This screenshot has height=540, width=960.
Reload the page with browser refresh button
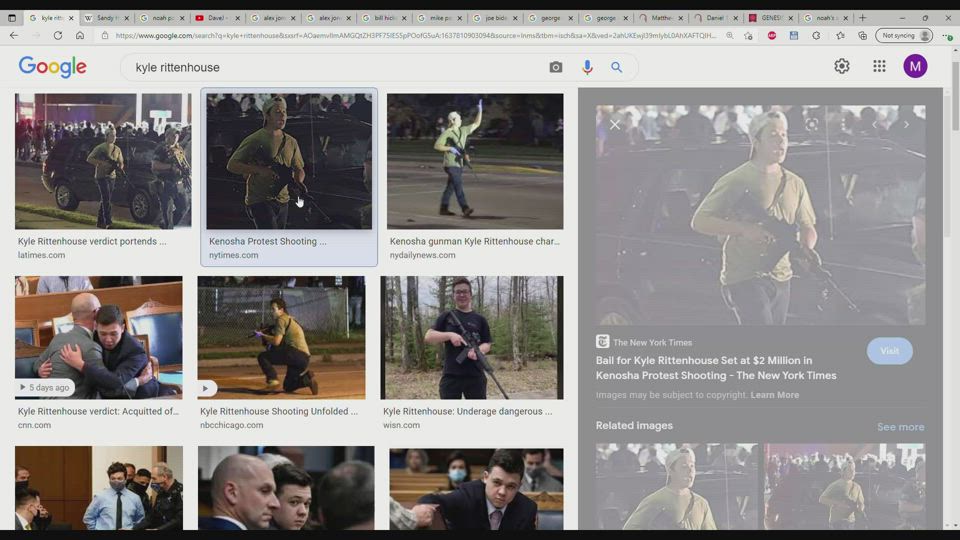pyautogui.click(x=57, y=35)
